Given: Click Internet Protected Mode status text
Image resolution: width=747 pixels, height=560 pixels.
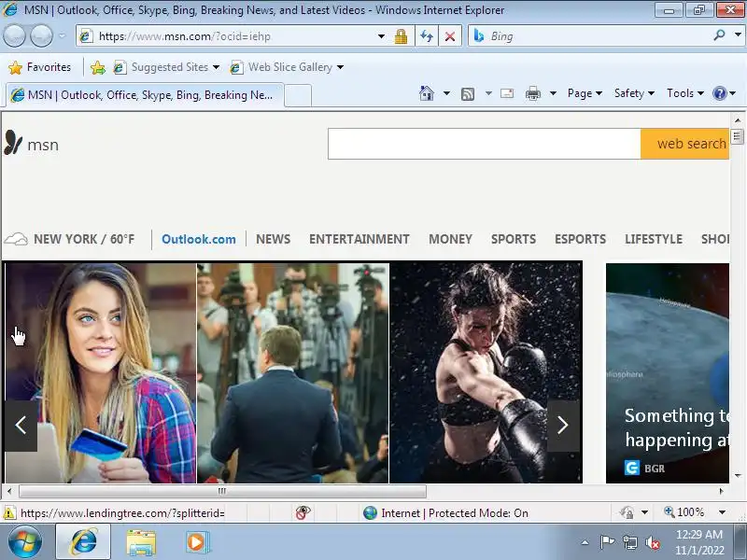Looking at the screenshot, I should [x=455, y=512].
